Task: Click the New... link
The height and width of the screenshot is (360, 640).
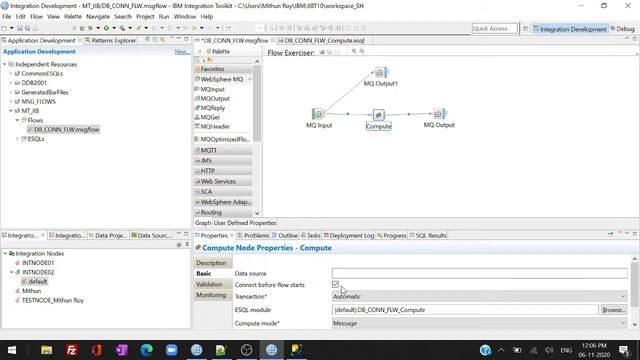Action: tap(182, 52)
